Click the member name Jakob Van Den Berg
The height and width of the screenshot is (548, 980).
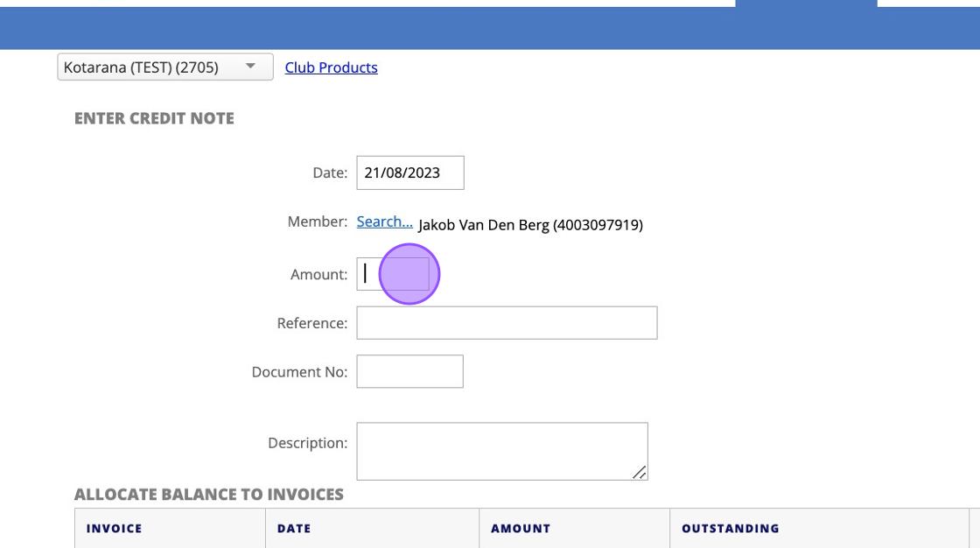coord(530,225)
